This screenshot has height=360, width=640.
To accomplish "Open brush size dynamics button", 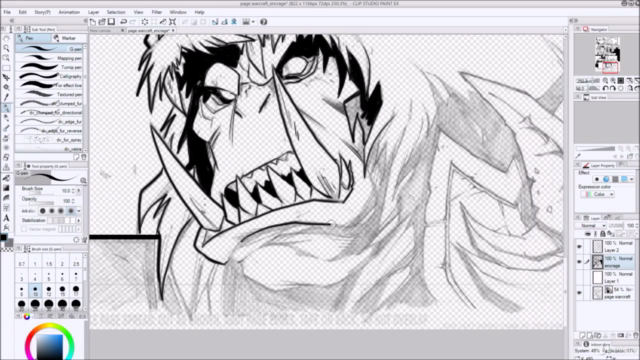I will click(x=79, y=191).
